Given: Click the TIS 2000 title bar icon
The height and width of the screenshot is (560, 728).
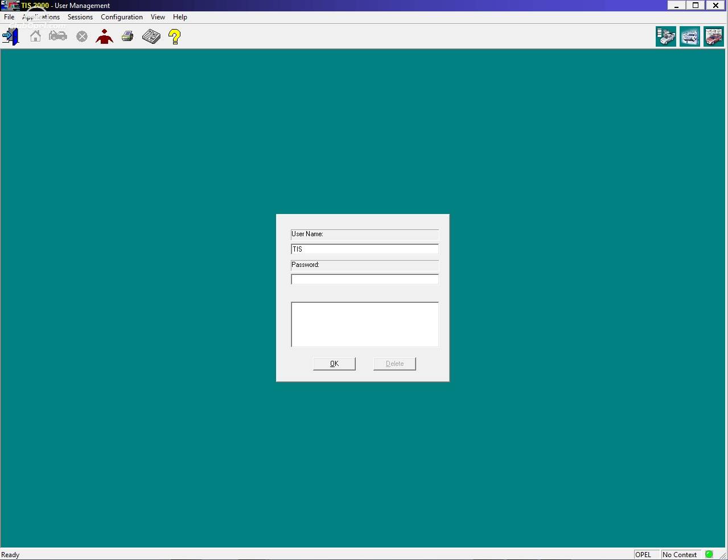Looking at the screenshot, I should pos(10,6).
